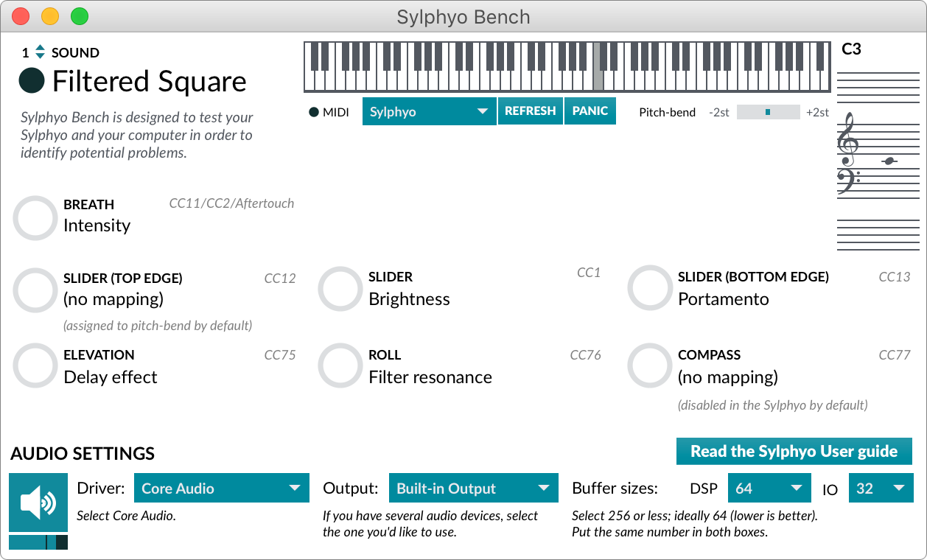Click the Slider (Top Edge) circular indicator

(35, 290)
